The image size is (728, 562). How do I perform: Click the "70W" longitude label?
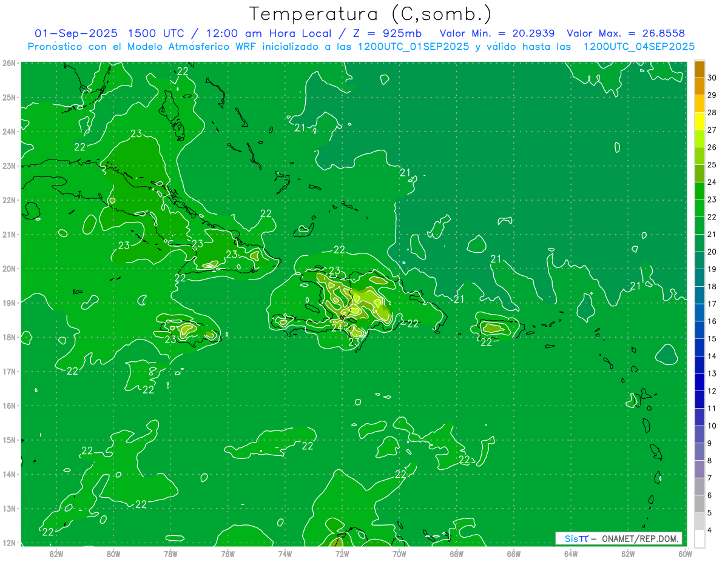(x=399, y=553)
